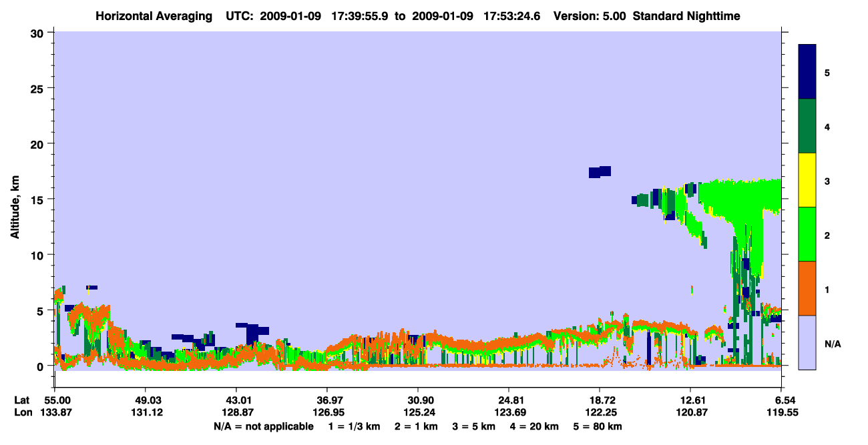Click legend entry "4 = 20 km"
The width and height of the screenshot is (868, 445).
click(x=535, y=426)
